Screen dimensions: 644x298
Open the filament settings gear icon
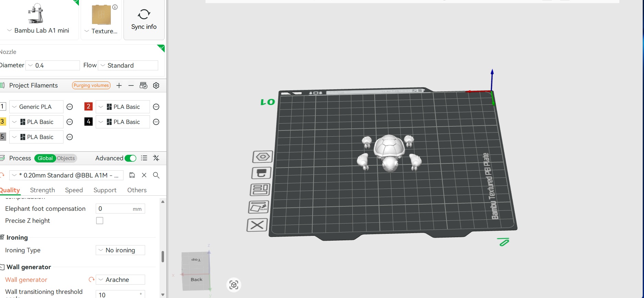pos(156,85)
